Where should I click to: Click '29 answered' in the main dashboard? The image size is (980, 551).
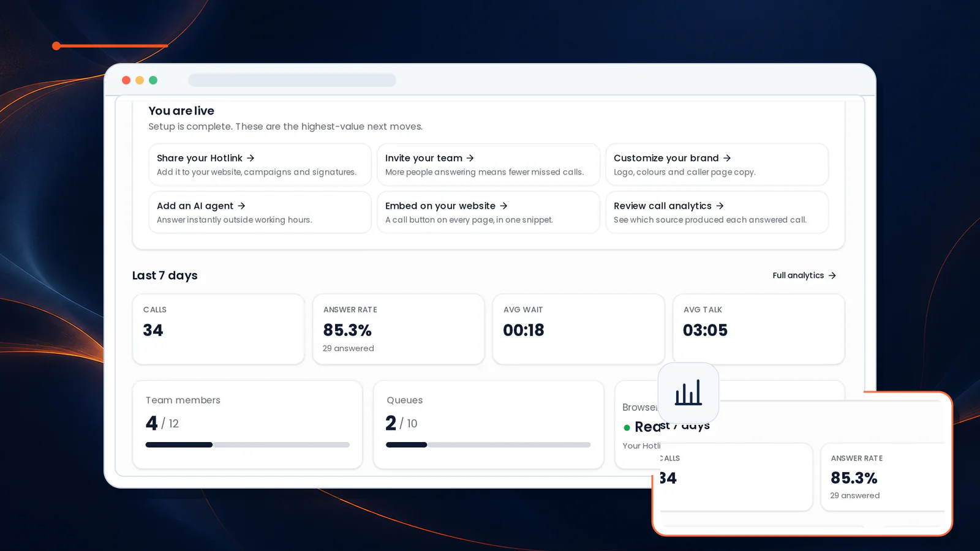(348, 348)
